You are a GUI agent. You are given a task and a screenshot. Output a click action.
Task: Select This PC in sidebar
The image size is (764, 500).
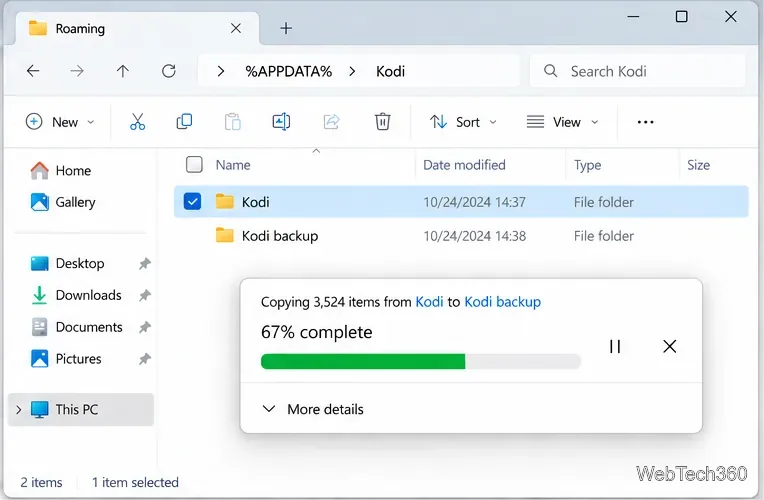point(81,409)
